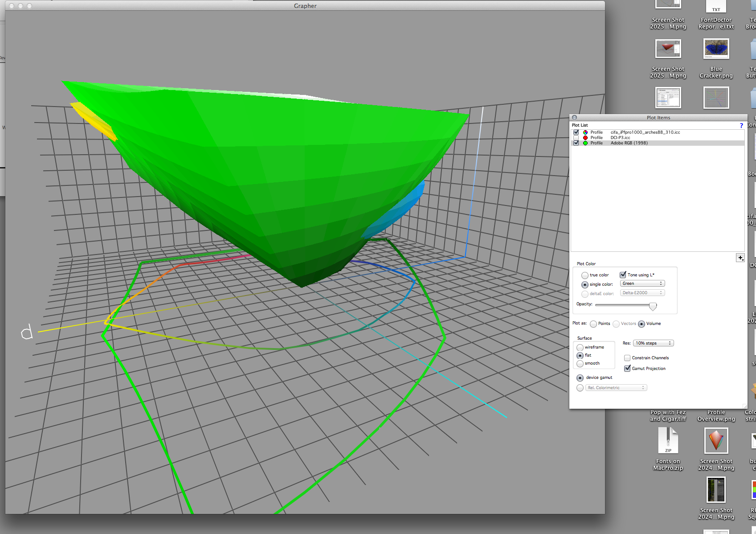Select the Fonts on MacPro.zip desktop icon
This screenshot has width=756, height=534.
point(668,440)
